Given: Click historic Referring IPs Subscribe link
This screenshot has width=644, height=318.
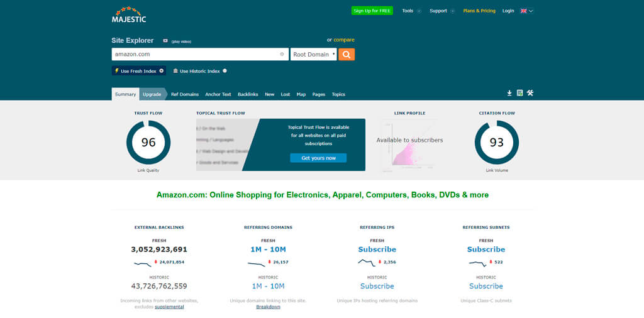Looking at the screenshot, I should click(377, 286).
